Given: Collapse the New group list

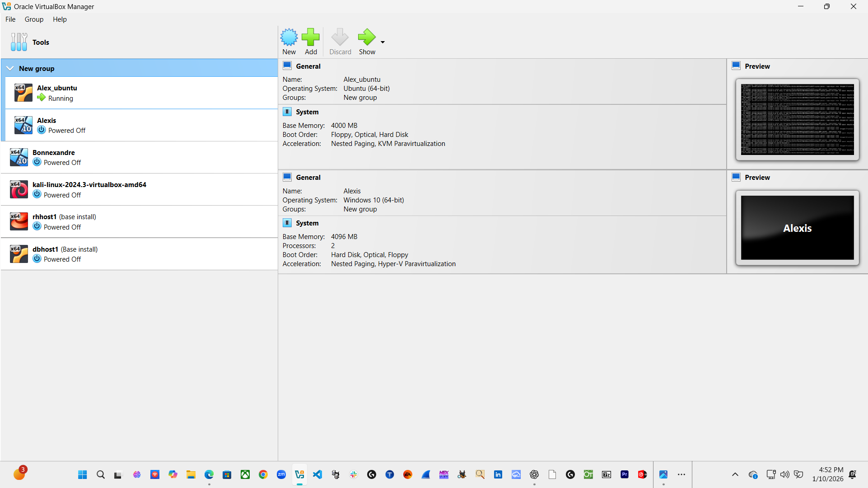Looking at the screenshot, I should coord(10,68).
